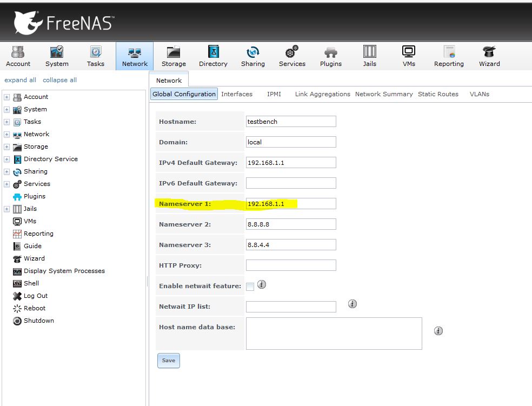Open the Directory toolbar icon
Screen dimensions: 532x406
point(213,56)
